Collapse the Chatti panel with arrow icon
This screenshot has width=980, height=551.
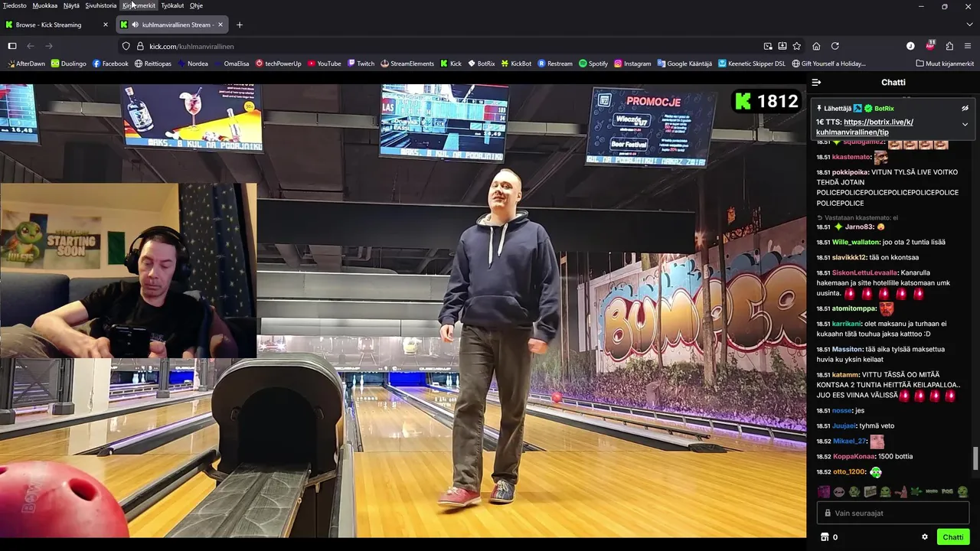click(x=816, y=82)
